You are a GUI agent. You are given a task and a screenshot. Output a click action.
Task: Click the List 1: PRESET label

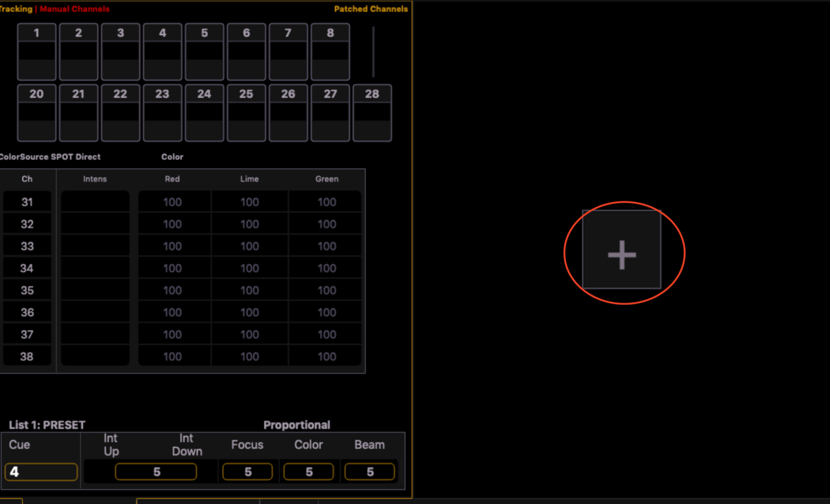click(46, 425)
